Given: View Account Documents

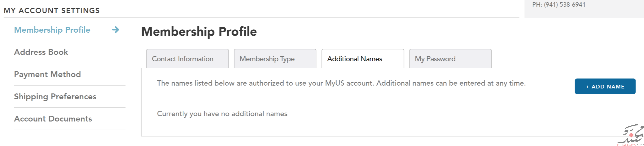Looking at the screenshot, I should (53, 119).
